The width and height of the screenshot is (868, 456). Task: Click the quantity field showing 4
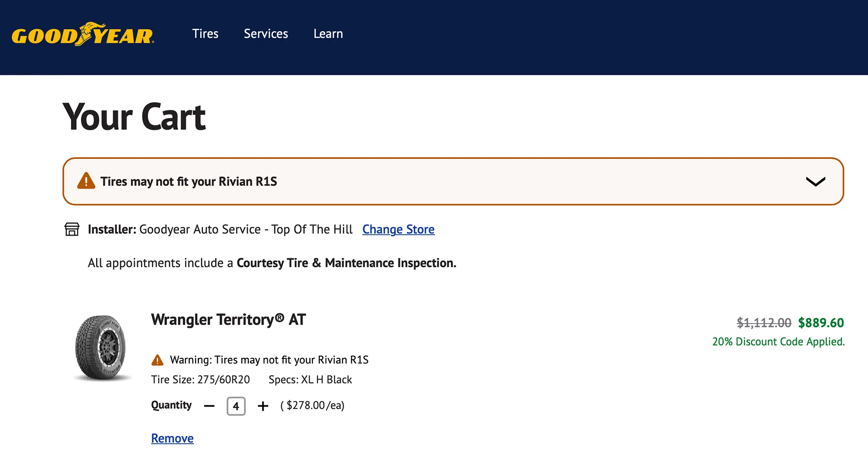tap(236, 406)
